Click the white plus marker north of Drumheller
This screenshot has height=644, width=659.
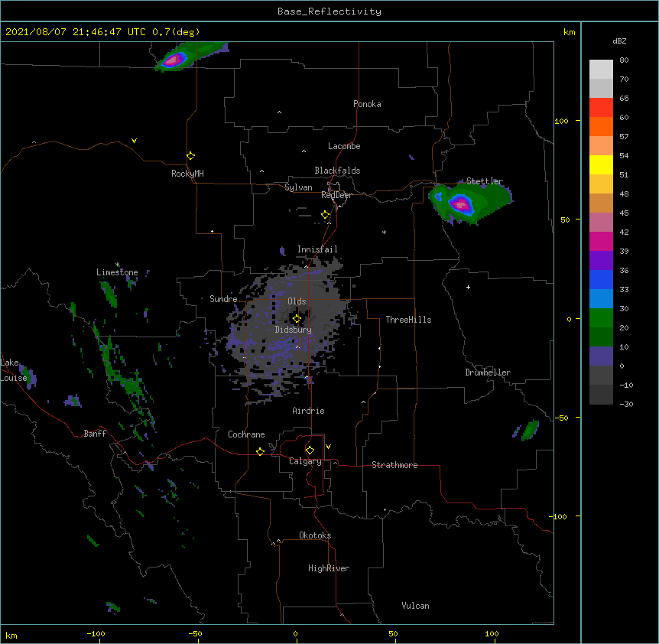(468, 287)
